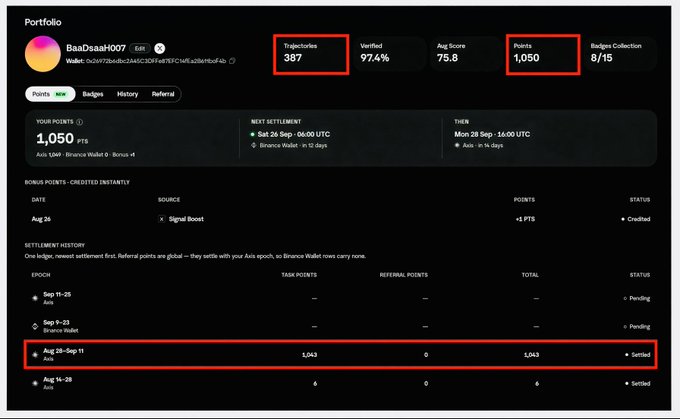Viewport: 680px width, 419px height.
Task: Click the 'Mon 28 Sep · 16:00 UTC' date
Action: (492, 134)
